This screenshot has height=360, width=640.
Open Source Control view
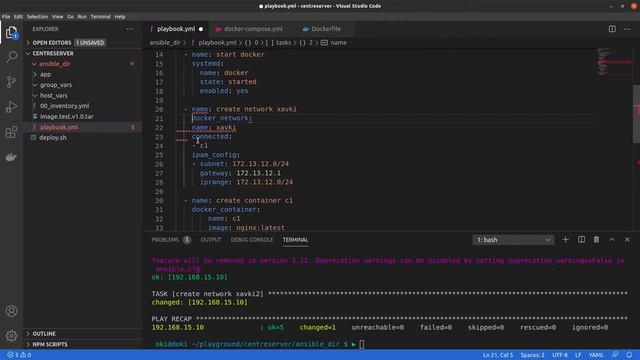pos(11,82)
